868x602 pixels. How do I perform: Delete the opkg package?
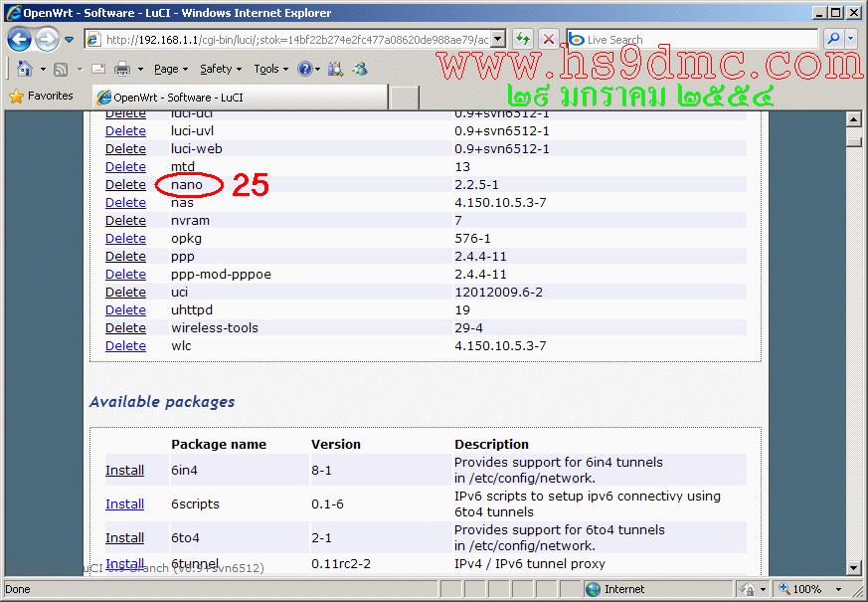click(125, 238)
